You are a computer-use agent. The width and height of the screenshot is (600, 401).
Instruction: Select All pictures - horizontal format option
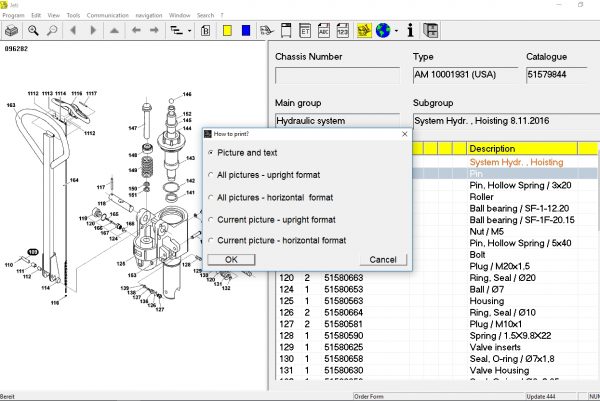[x=210, y=197]
